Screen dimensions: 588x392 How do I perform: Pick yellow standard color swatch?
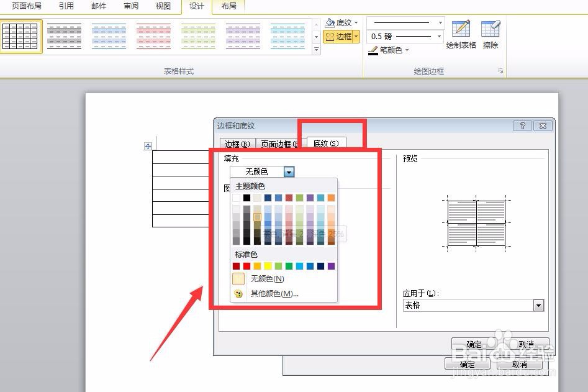click(268, 266)
